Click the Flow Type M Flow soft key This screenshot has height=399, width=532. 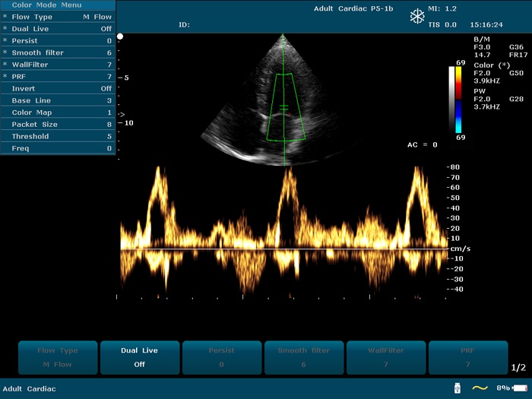(x=58, y=358)
